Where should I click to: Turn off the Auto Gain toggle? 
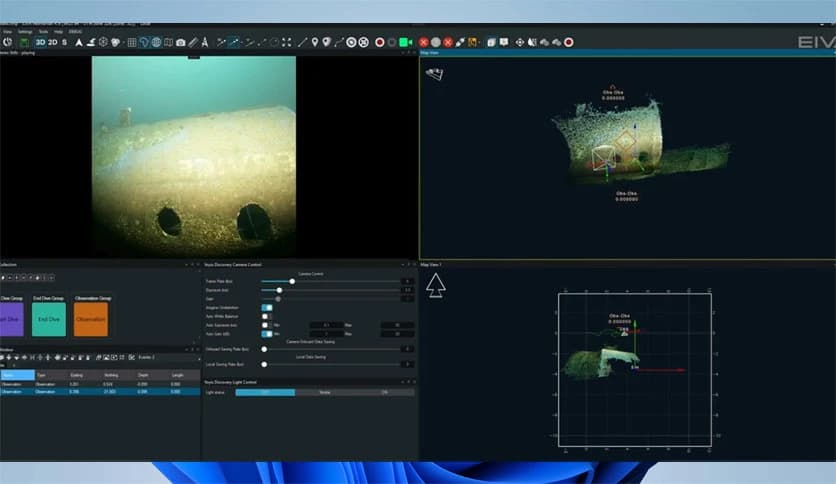pos(267,334)
